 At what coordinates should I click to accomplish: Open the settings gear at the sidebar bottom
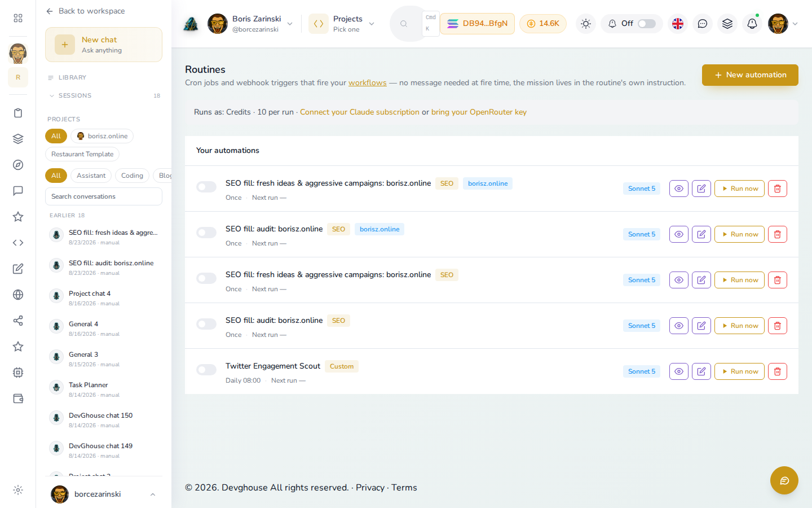(18, 490)
